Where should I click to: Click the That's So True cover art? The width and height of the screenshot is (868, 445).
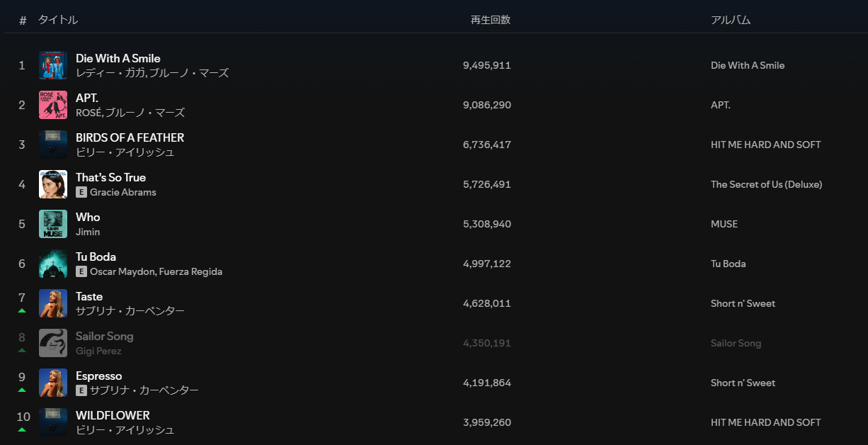click(53, 184)
